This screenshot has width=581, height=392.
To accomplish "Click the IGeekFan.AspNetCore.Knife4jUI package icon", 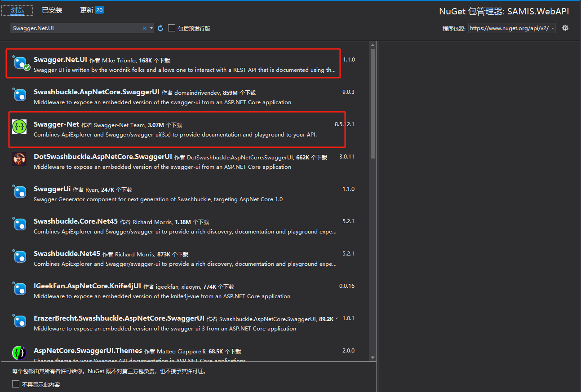I will (19, 289).
